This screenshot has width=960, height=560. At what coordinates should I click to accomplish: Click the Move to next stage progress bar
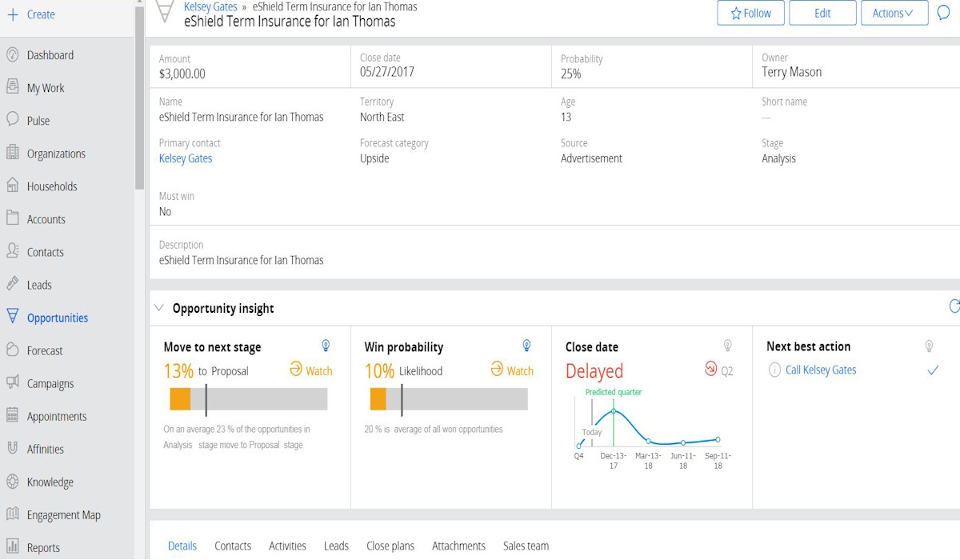pos(248,399)
